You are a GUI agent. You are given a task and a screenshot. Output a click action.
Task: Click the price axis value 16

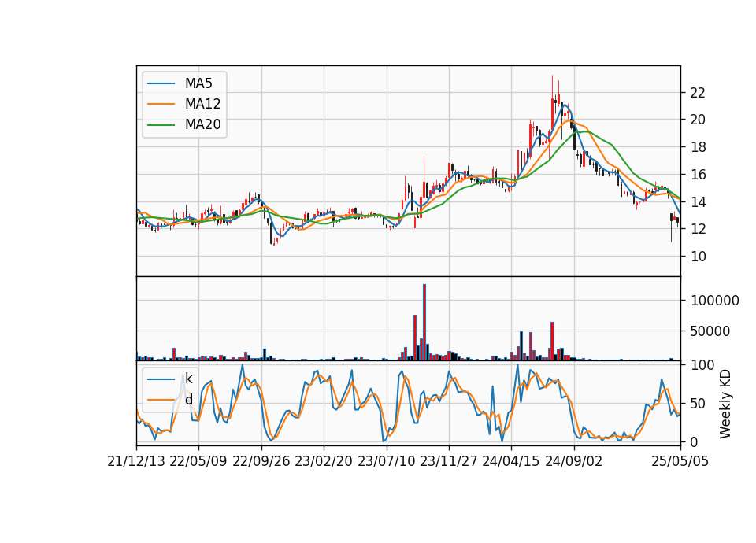click(699, 175)
